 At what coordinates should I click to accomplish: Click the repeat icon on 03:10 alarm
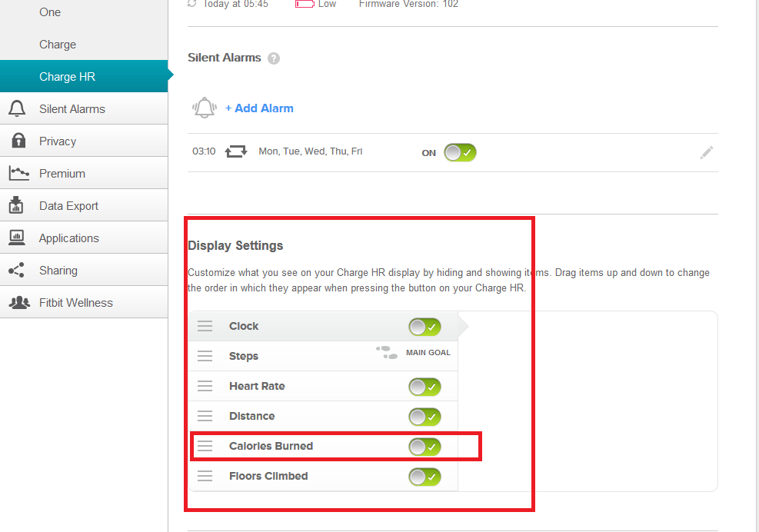click(236, 151)
